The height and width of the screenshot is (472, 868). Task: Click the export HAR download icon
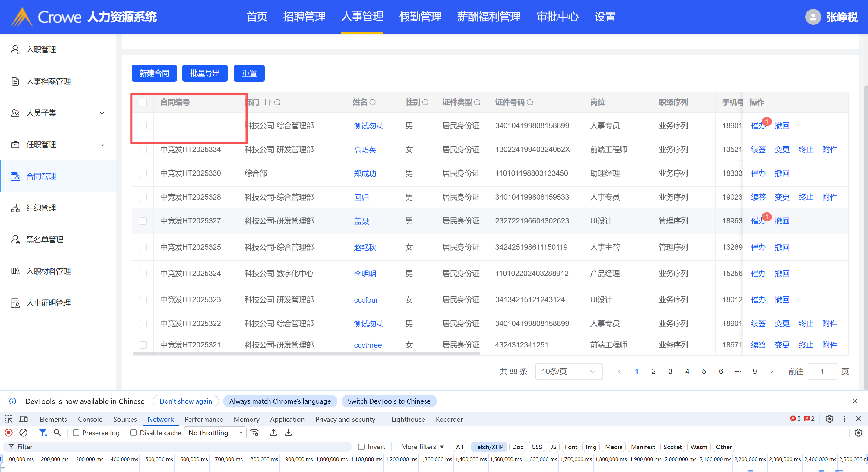pyautogui.click(x=289, y=432)
